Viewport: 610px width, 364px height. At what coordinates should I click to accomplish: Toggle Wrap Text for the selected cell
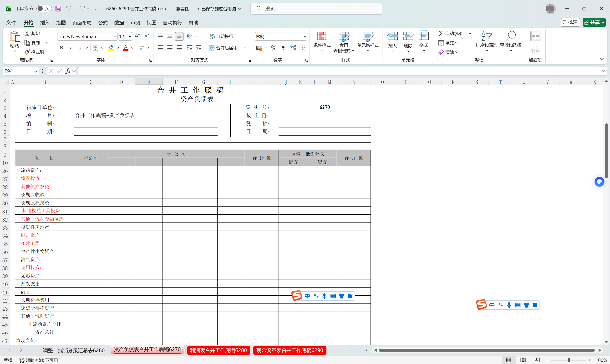point(221,36)
